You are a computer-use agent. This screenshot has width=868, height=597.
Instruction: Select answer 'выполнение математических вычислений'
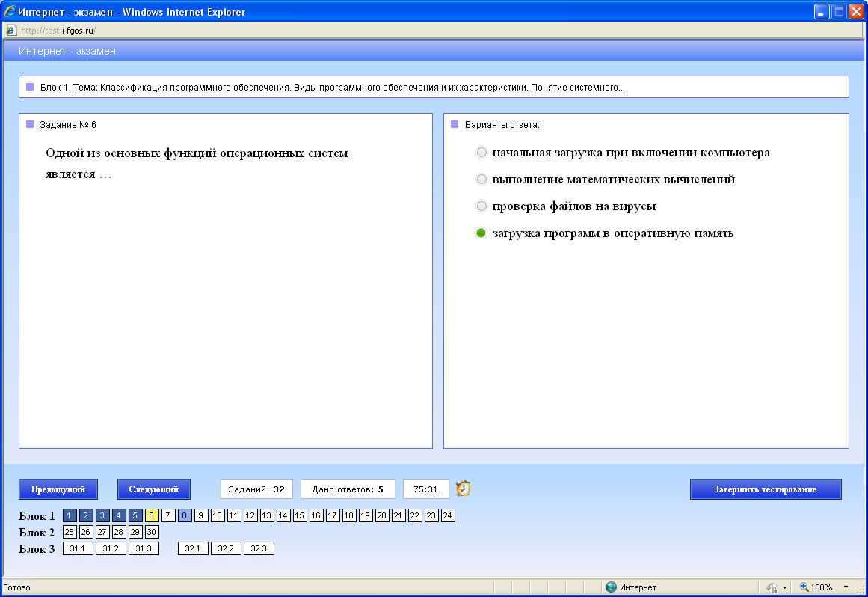481,180
